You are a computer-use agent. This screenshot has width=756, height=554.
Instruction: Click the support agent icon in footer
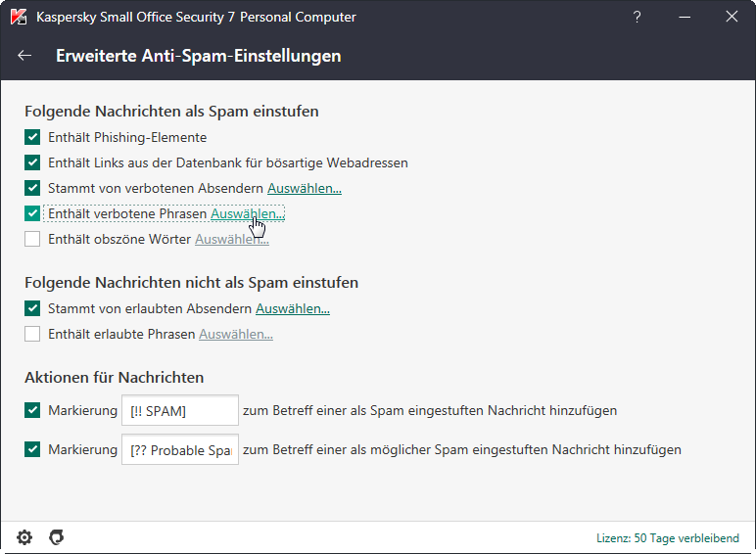57,537
